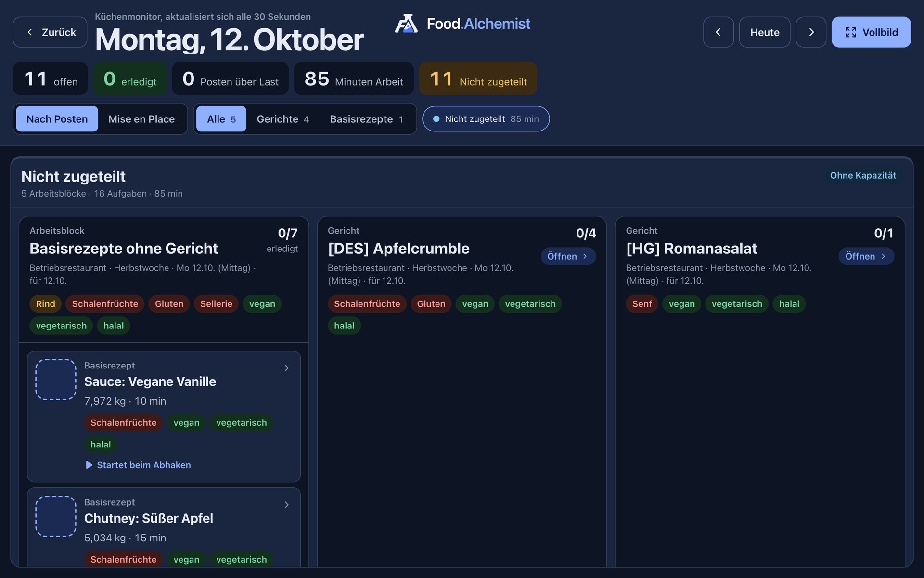Screen dimensions: 924x578
Task: Click the Montag, 12. Oktober title
Action: [x=229, y=39]
